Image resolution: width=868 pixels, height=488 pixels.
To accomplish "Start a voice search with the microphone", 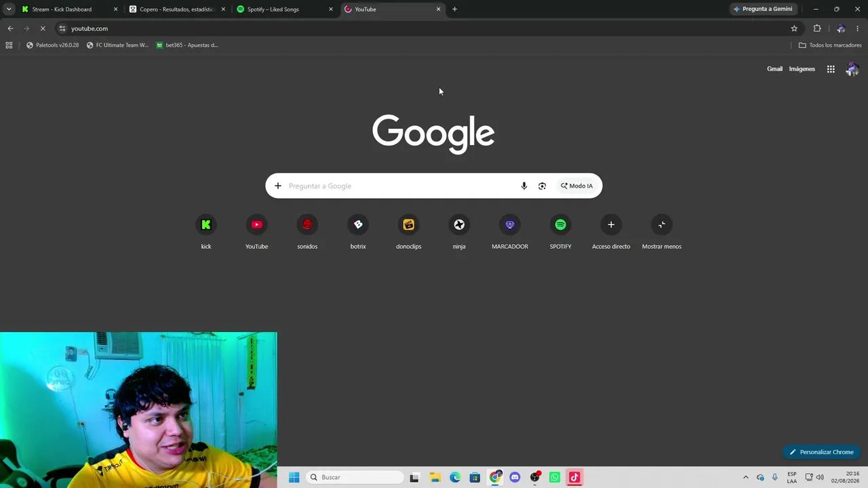I will 524,186.
